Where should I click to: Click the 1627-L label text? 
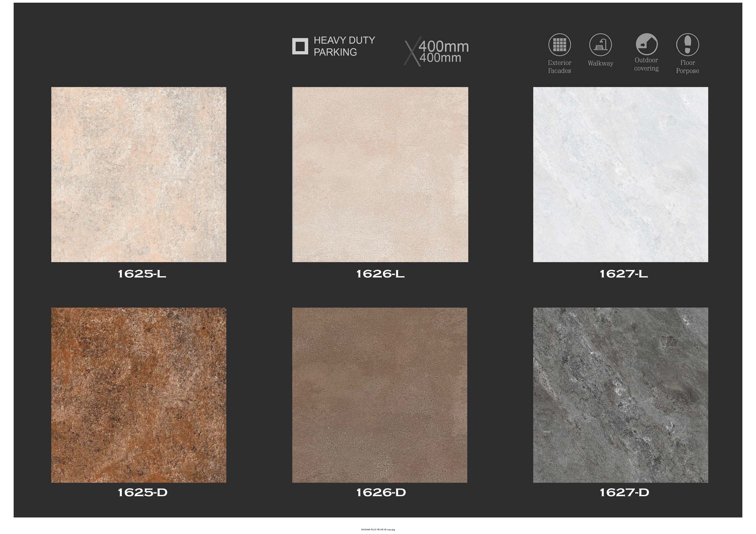point(624,274)
